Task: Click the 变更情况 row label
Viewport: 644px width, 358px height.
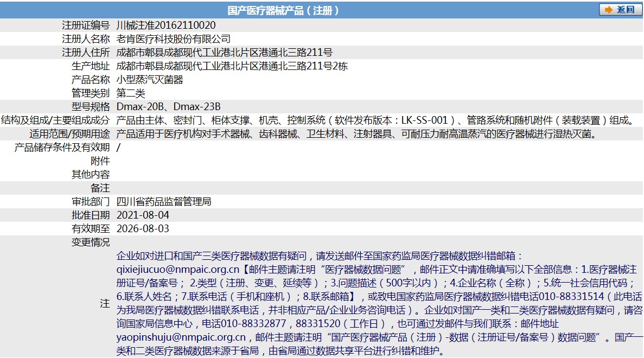Action: 91,242
